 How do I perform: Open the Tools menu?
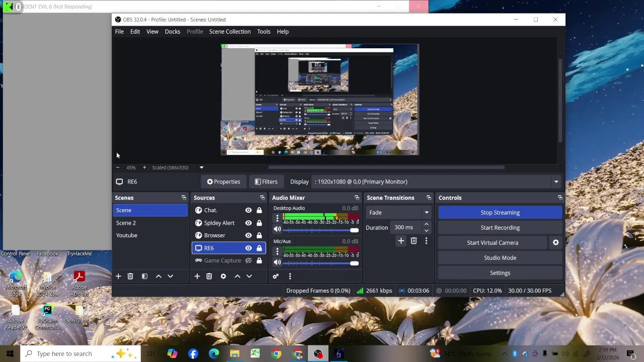tap(264, 32)
